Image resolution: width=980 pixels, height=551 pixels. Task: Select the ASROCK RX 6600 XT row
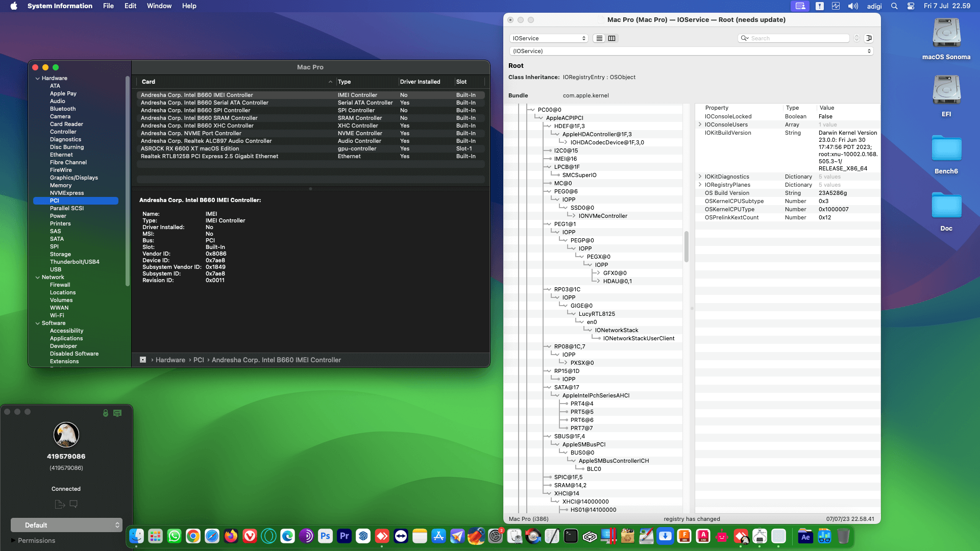[x=310, y=149]
